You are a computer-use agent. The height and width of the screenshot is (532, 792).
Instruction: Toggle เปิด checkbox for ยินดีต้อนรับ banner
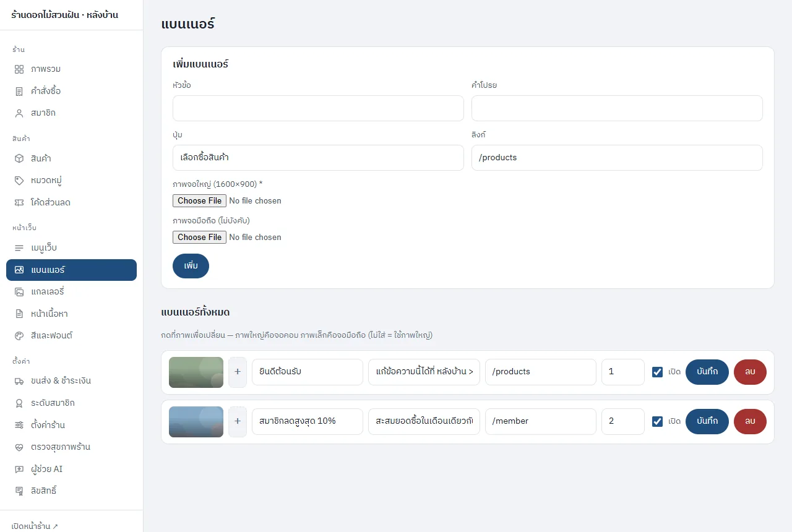point(657,372)
